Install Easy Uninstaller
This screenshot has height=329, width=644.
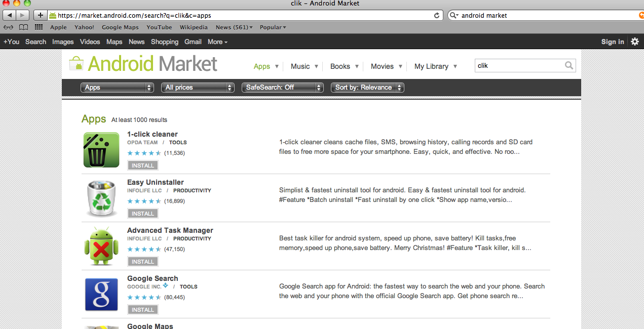[143, 214]
